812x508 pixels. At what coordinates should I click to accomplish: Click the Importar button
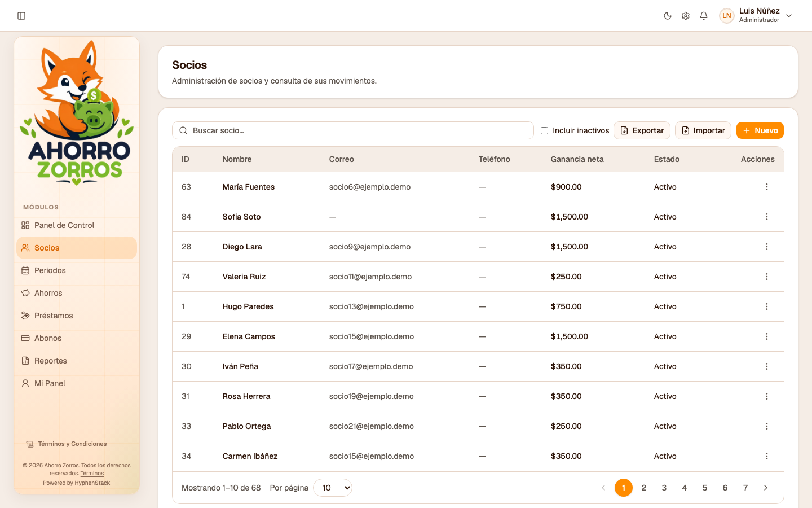click(x=703, y=130)
